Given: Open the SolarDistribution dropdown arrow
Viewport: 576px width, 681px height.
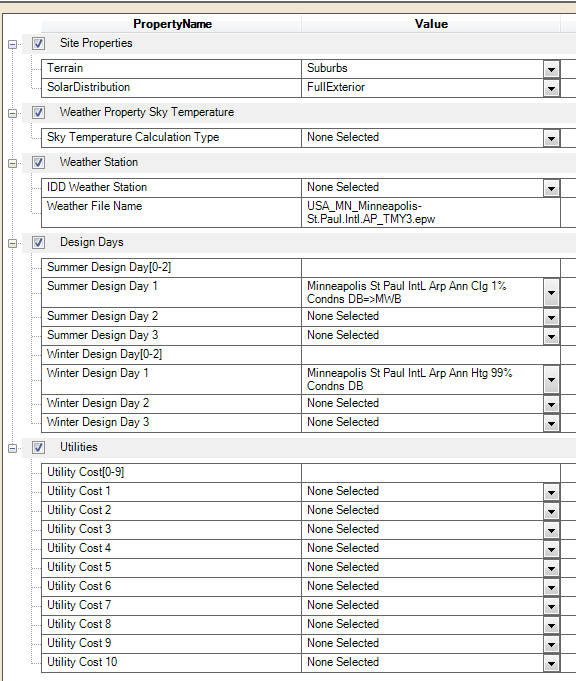Looking at the screenshot, I should coord(551,89).
